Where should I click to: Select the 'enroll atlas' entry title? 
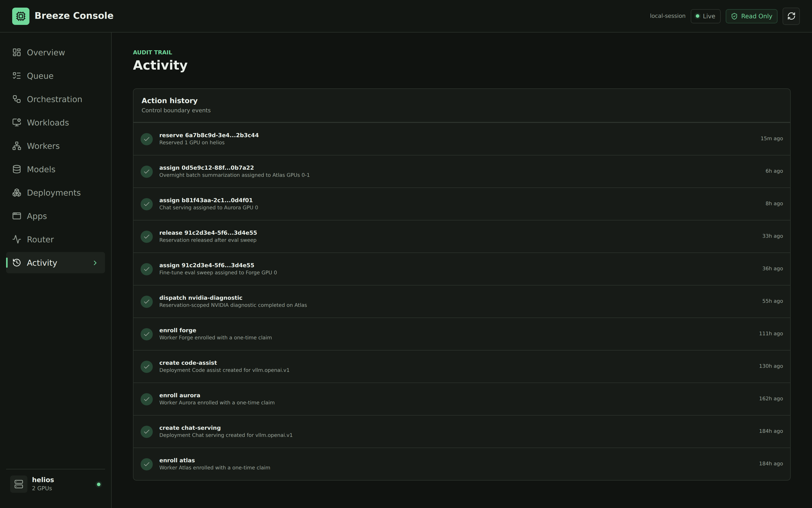click(x=177, y=460)
